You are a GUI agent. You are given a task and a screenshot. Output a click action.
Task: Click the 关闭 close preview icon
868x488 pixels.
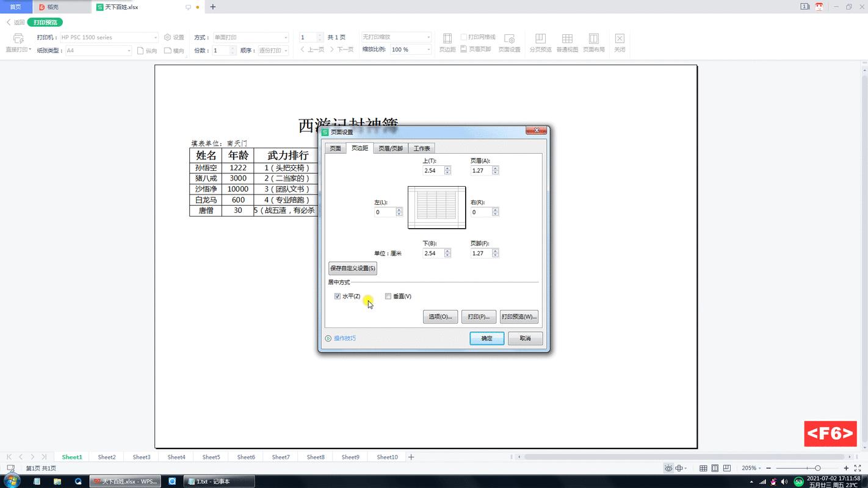[620, 38]
